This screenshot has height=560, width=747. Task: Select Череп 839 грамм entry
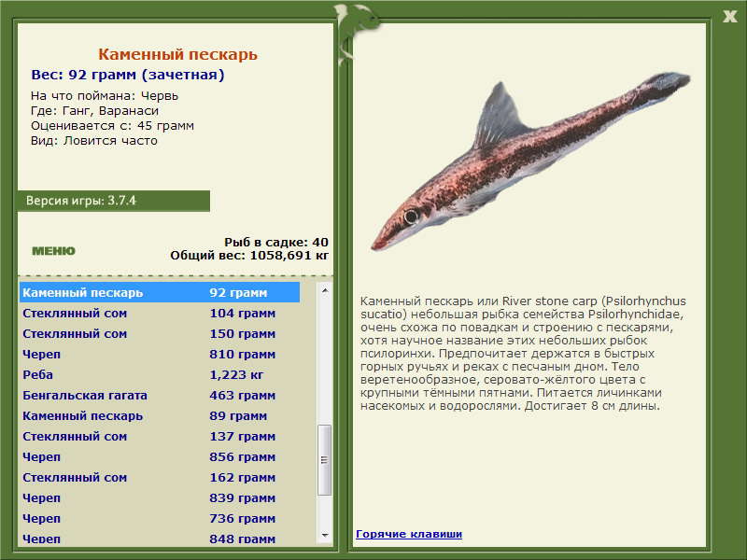coord(160,497)
